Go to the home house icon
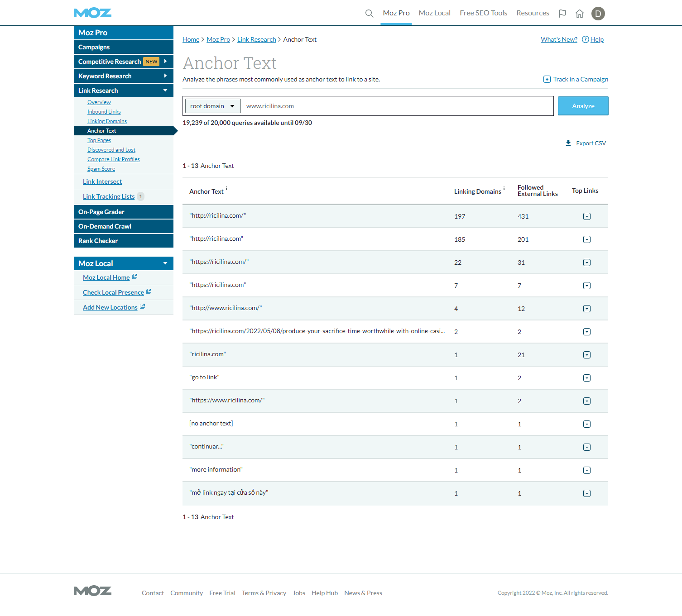Screen dimensions: 682x616 pyautogui.click(x=580, y=14)
